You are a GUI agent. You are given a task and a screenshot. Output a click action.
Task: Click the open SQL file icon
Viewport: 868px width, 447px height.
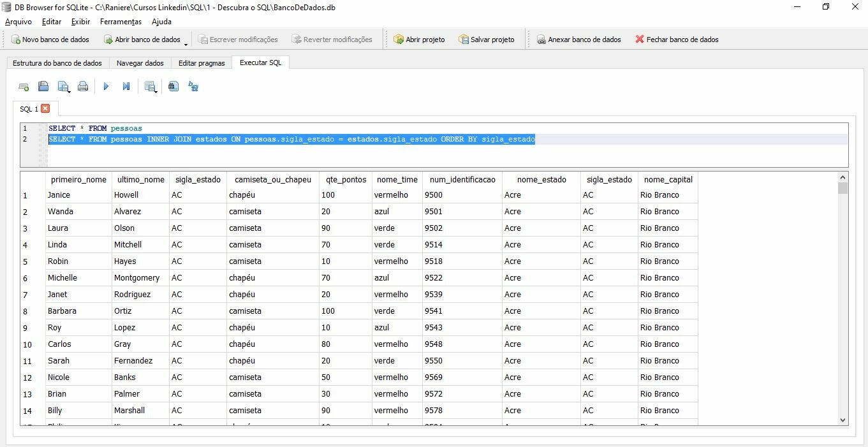pos(43,87)
